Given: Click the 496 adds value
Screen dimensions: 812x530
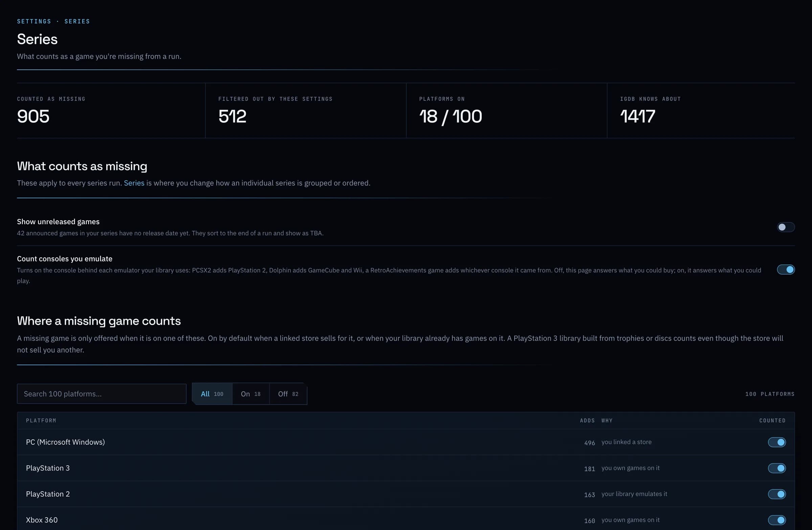Looking at the screenshot, I should [590, 443].
